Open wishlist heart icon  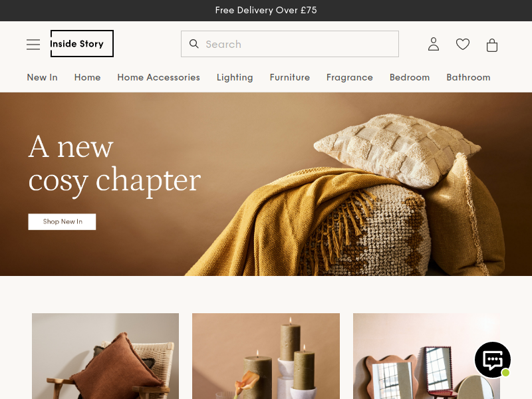click(462, 44)
